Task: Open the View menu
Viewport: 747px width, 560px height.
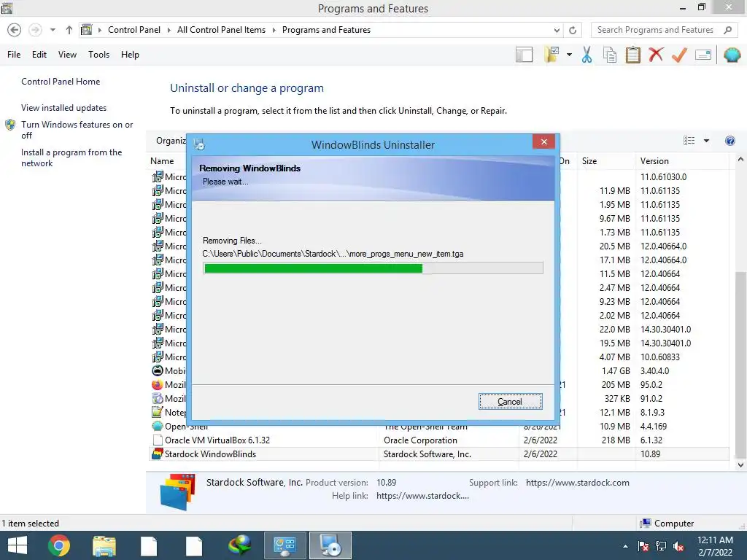Action: coord(67,55)
